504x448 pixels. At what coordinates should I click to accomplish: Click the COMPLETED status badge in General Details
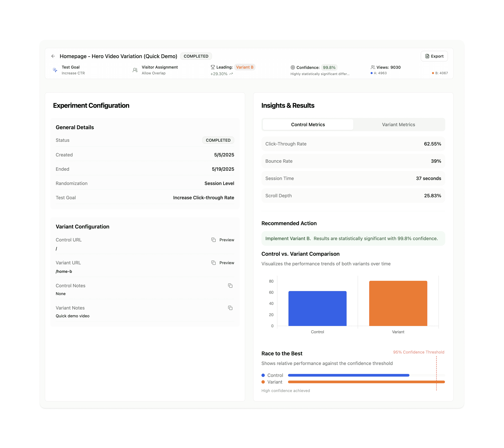(x=218, y=140)
